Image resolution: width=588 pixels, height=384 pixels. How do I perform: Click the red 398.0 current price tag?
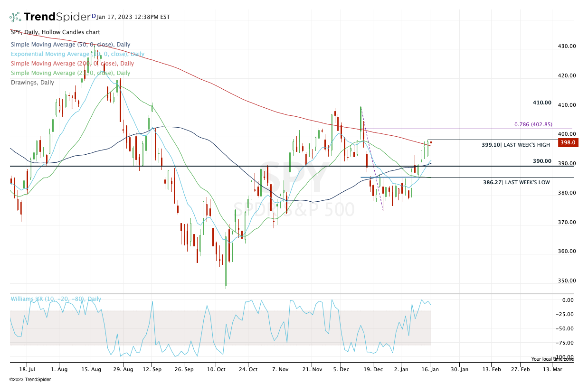click(x=568, y=142)
